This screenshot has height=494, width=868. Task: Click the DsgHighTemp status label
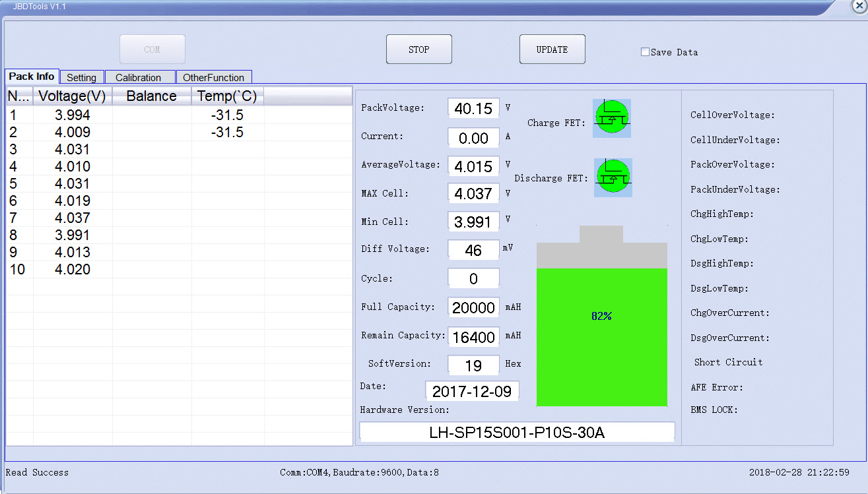pos(722,264)
